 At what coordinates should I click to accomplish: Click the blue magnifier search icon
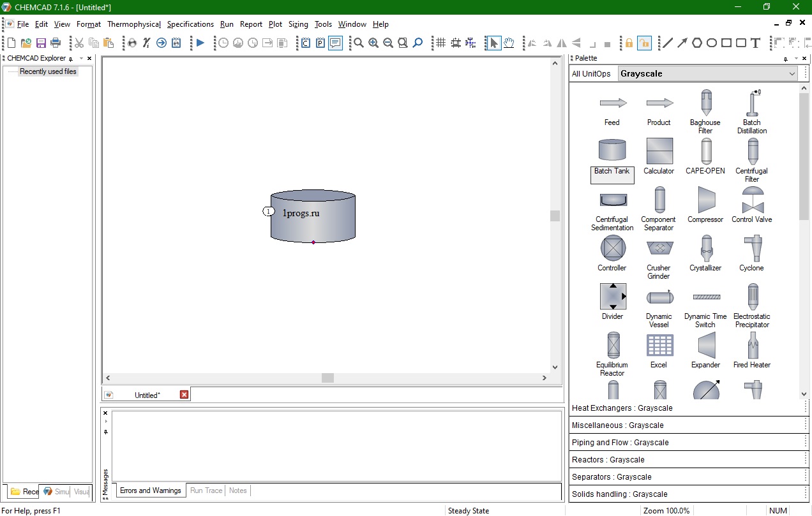tap(417, 43)
